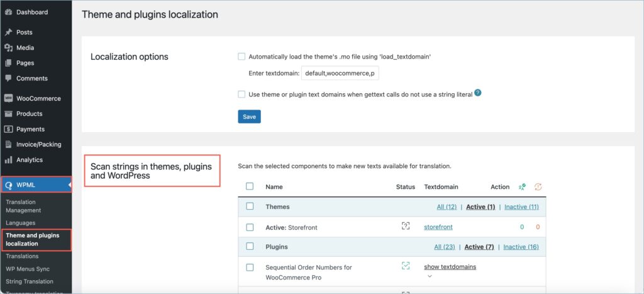The width and height of the screenshot is (644, 294).
Task: Click the Name column header
Action: pos(274,187)
